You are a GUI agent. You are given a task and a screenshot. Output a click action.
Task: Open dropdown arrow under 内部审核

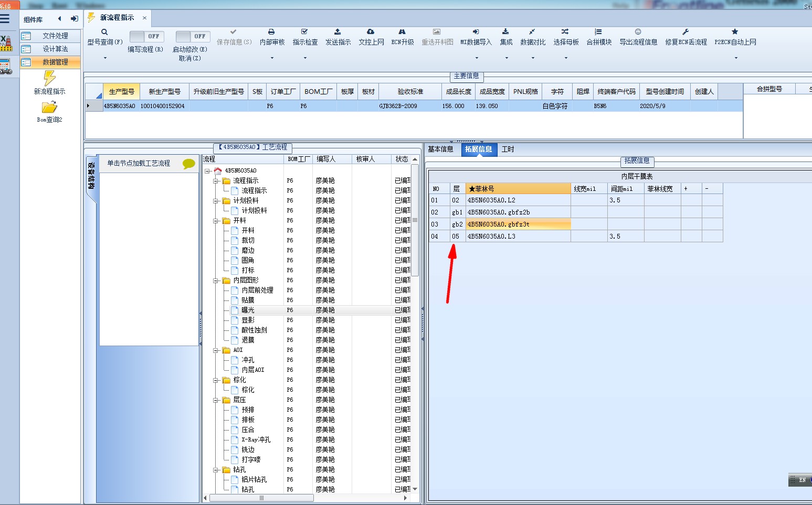pos(272,58)
